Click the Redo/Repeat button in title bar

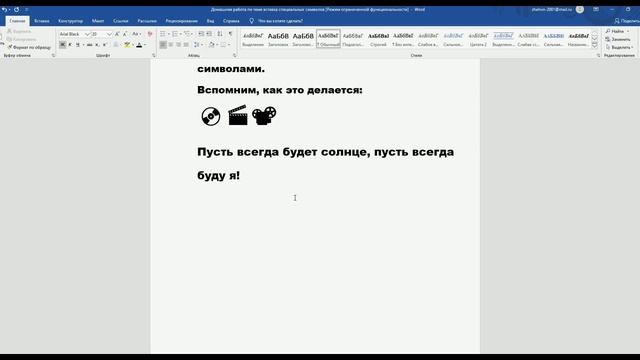[x=16, y=9]
